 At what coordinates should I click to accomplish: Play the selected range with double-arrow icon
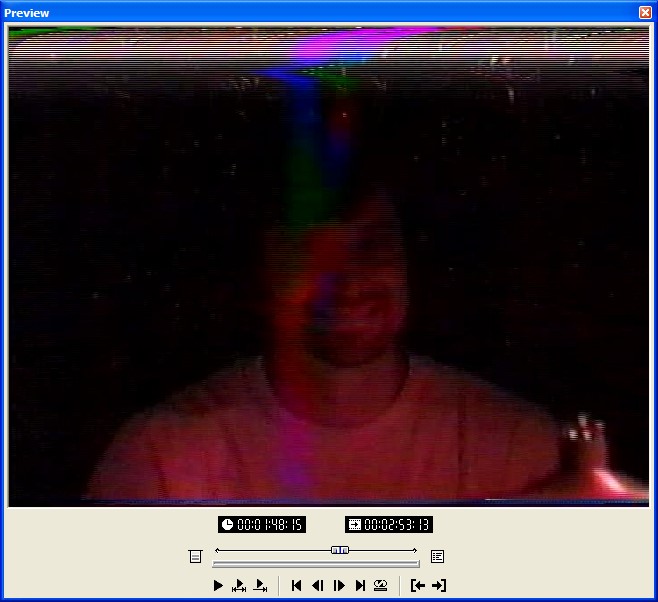(239, 585)
